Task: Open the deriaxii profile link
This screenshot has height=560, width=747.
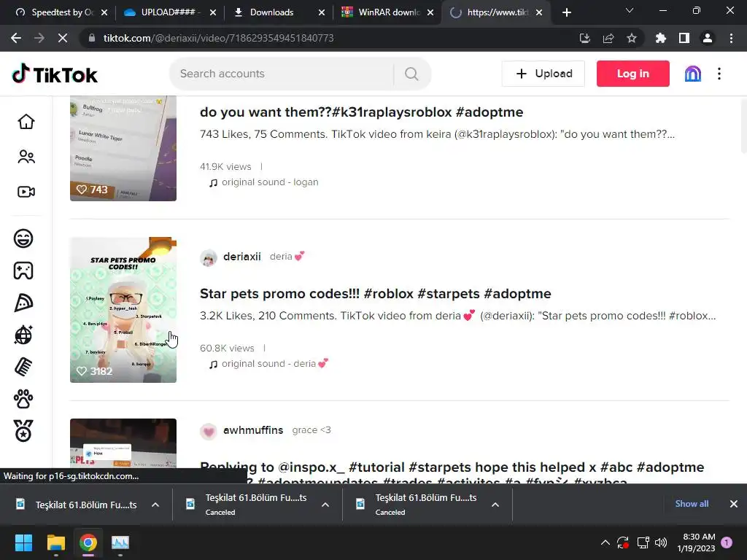Action: (242, 257)
